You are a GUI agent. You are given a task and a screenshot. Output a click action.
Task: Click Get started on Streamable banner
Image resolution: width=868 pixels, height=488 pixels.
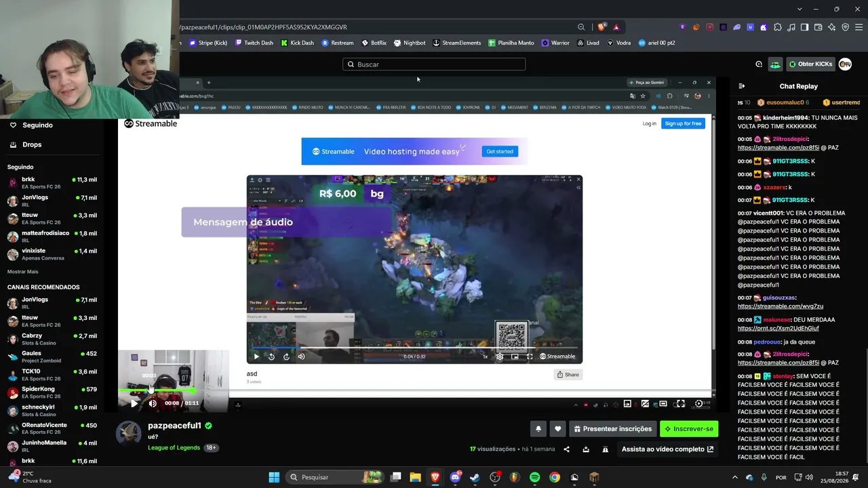pos(500,151)
